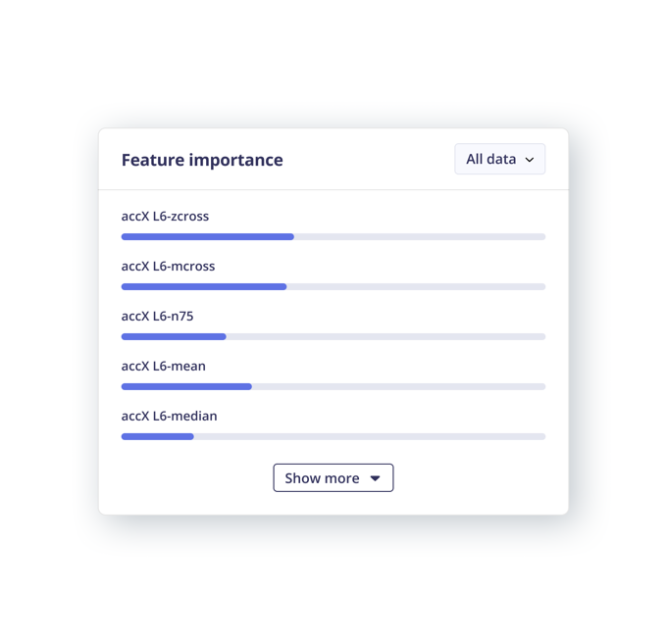Click the filled part of accX L6-zcross bar

coord(207,236)
